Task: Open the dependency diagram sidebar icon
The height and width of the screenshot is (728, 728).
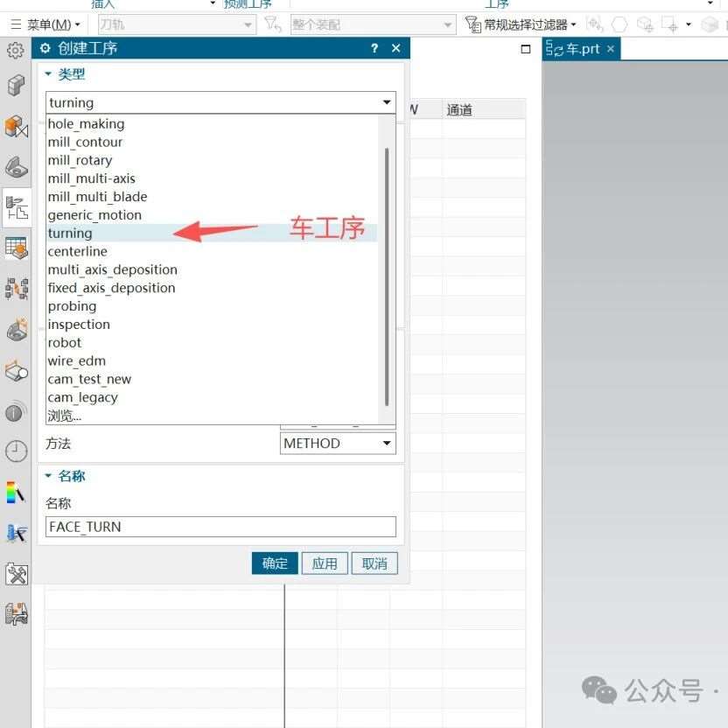Action: [x=17, y=289]
